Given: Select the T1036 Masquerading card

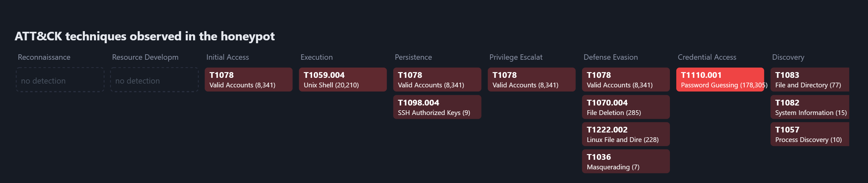Looking at the screenshot, I should pos(626,161).
